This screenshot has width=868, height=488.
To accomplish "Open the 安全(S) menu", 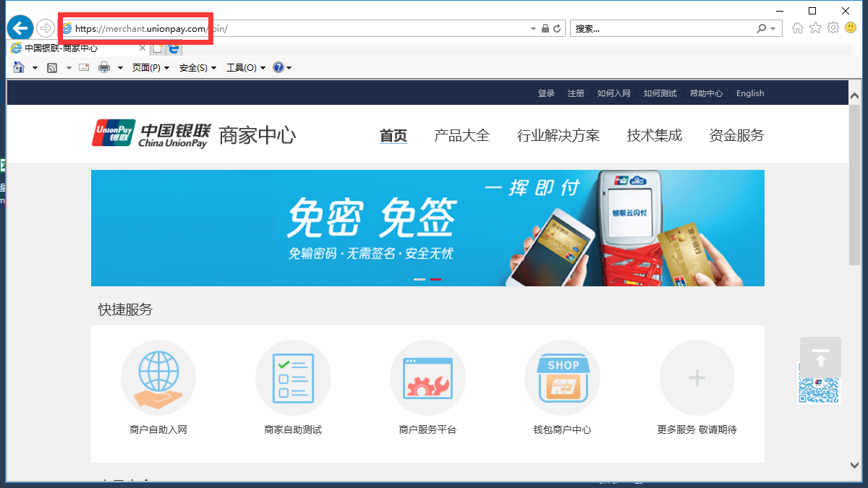I will click(x=197, y=68).
